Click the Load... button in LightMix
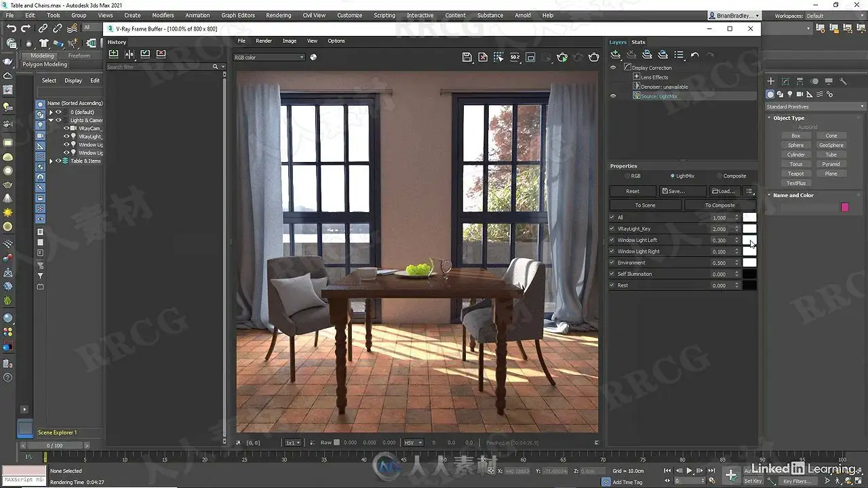The image size is (868, 488). coord(725,191)
